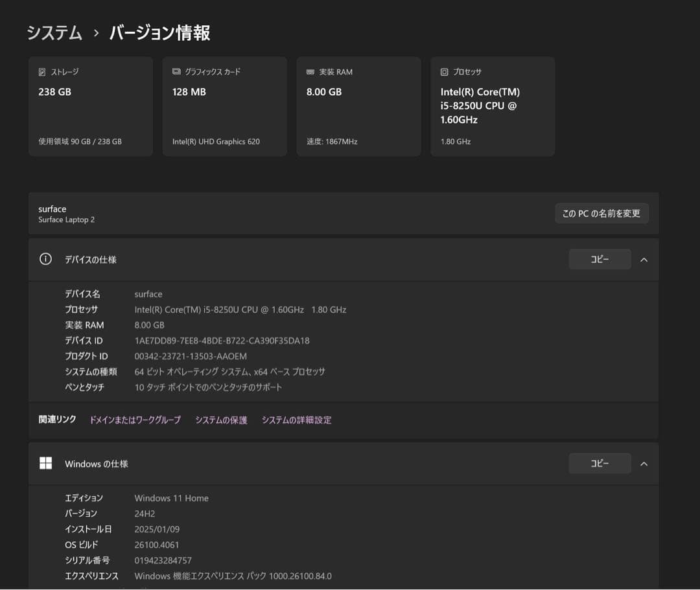Open the グラフィックス カード 128 MB card

pos(224,106)
